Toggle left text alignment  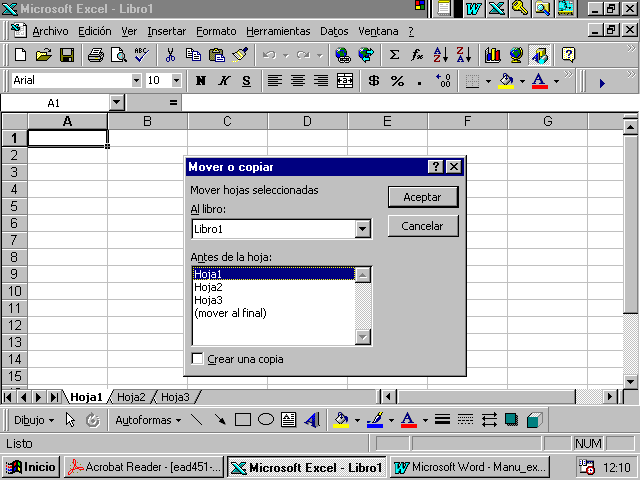pyautogui.click(x=275, y=81)
